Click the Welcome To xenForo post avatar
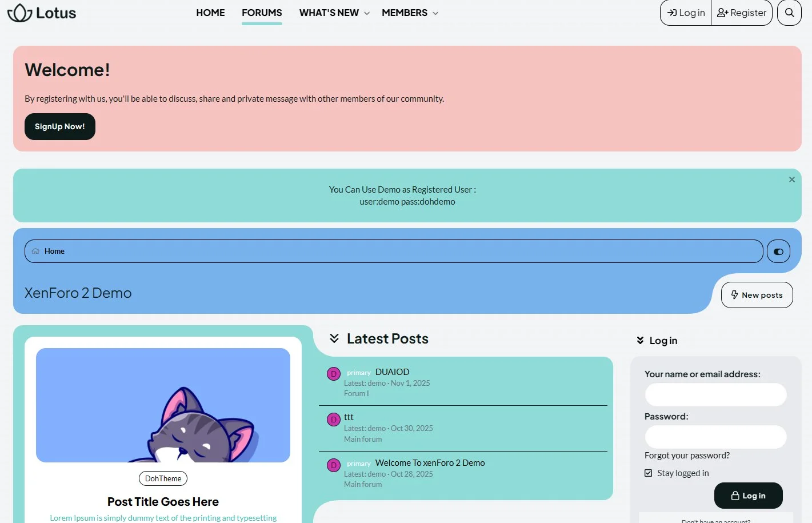The width and height of the screenshot is (812, 523). (334, 465)
